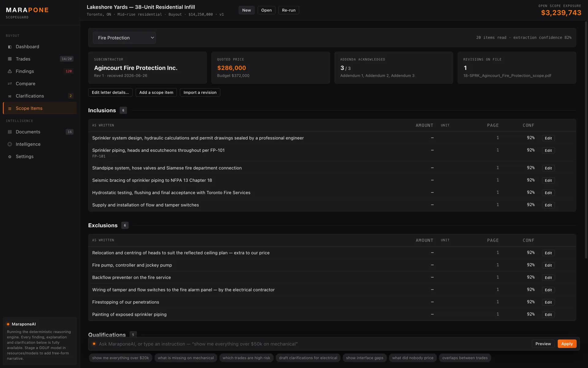The width and height of the screenshot is (588, 368).
Task: Click Add a scope item button
Action: coord(156,92)
